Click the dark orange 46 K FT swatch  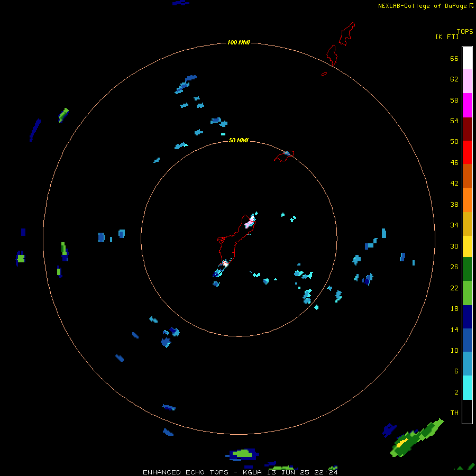467,176
